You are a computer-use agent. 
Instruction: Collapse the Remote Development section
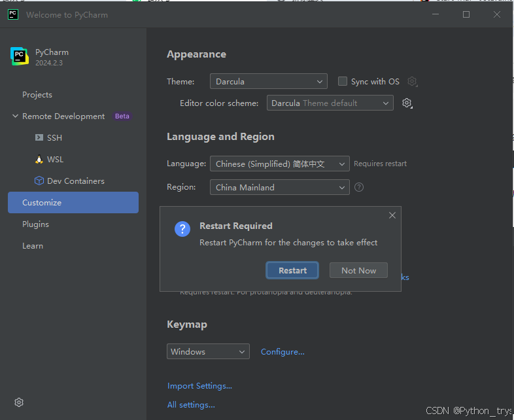[15, 116]
